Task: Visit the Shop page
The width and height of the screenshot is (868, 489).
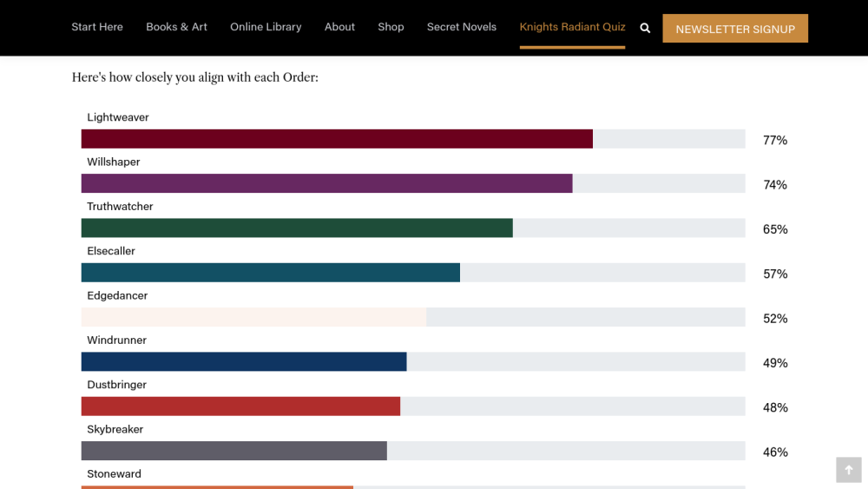Action: tap(391, 27)
